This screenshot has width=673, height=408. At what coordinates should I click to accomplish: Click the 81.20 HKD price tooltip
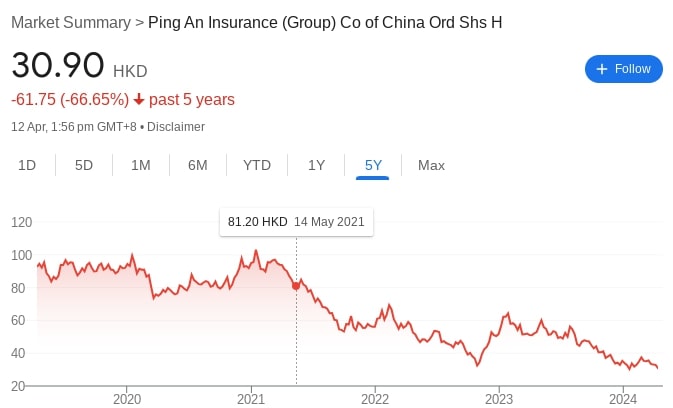[296, 221]
